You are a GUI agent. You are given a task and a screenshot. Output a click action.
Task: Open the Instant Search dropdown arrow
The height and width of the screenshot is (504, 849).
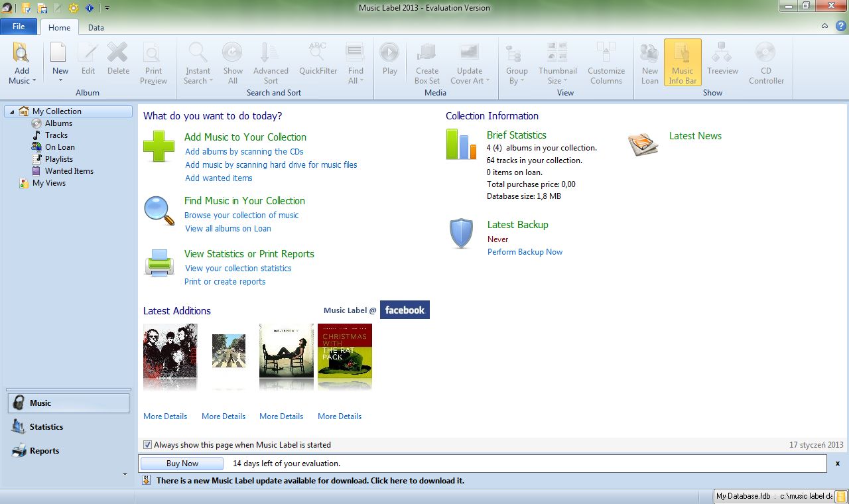tap(211, 81)
